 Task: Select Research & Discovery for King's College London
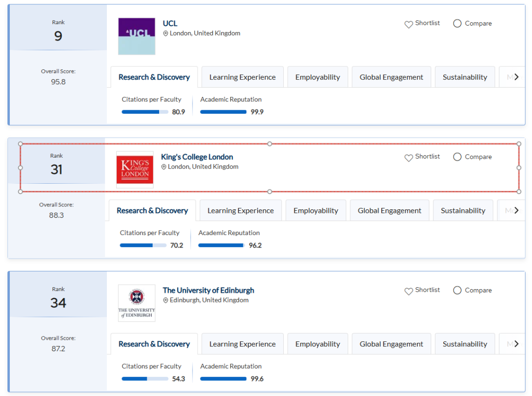click(152, 210)
